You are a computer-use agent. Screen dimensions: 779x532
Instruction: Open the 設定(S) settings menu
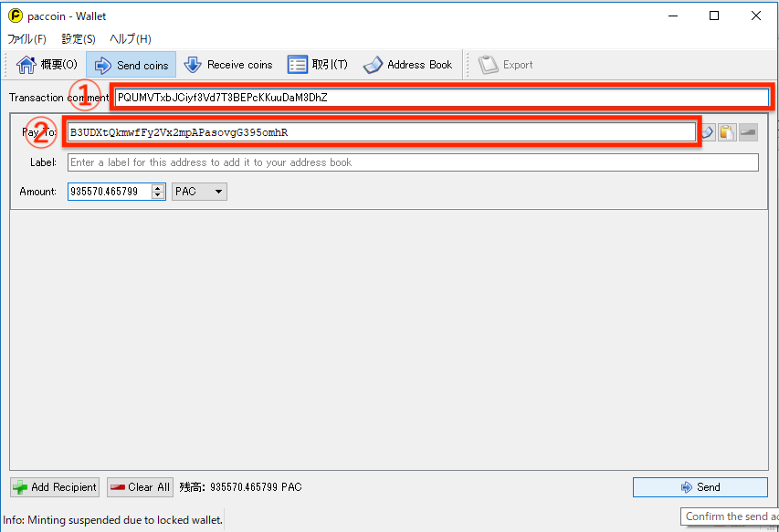[78, 38]
